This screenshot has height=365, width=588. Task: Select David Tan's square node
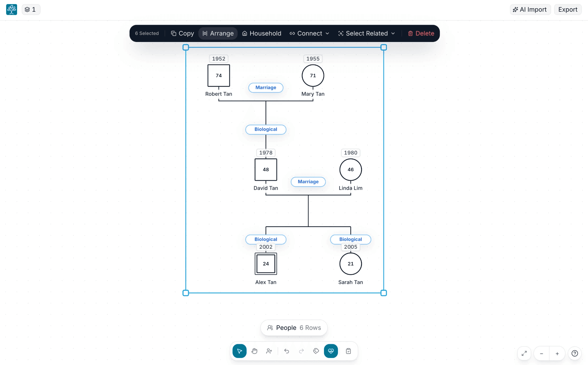266,170
